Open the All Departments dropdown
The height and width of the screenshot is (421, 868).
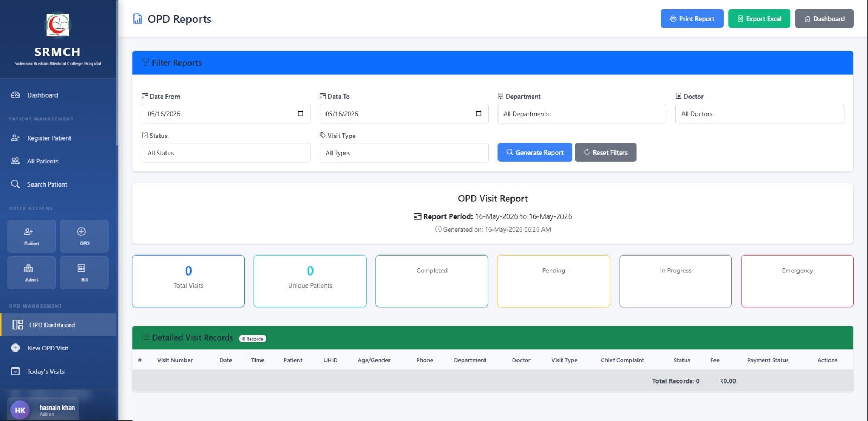pos(582,113)
